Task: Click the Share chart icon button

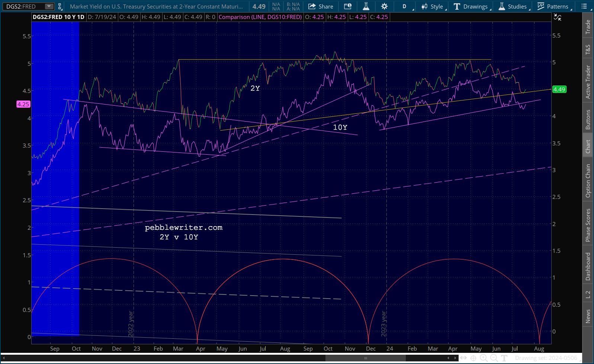Action: [321, 6]
